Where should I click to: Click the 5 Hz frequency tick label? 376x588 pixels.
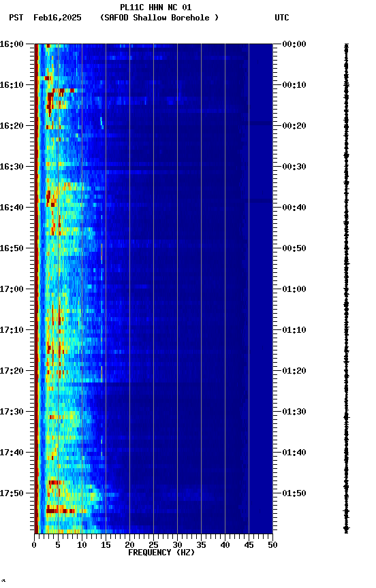pyautogui.click(x=58, y=545)
